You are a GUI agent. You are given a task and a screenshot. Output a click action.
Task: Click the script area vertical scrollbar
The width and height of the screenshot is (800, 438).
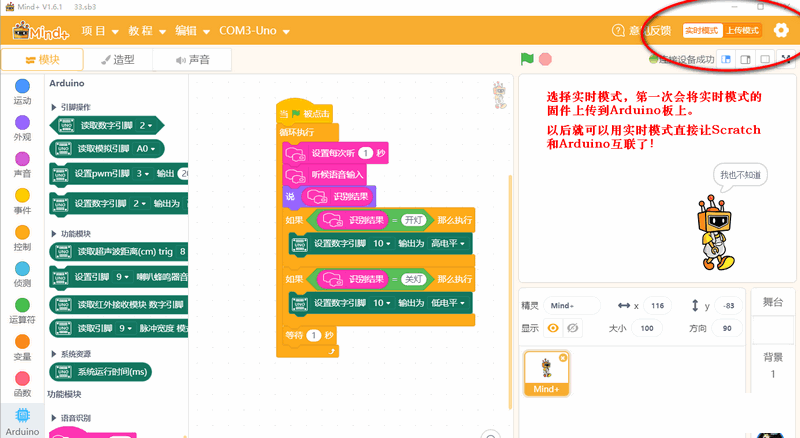point(510,292)
